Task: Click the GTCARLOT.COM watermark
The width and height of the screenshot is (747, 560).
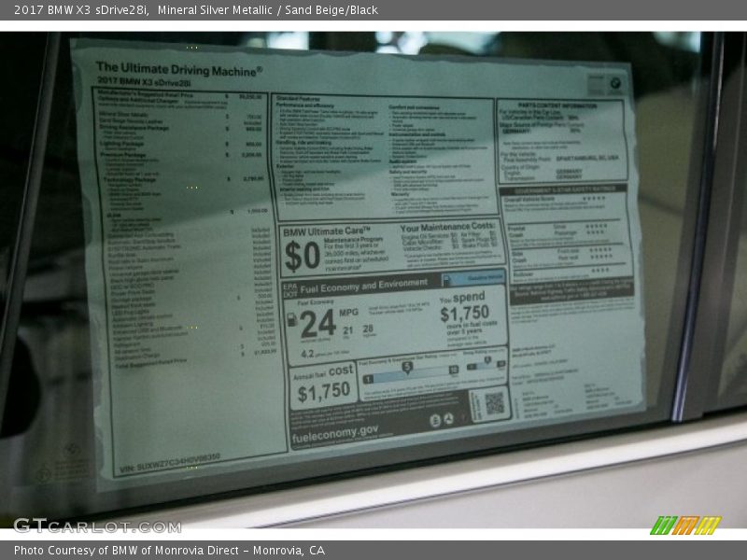Action: click(x=97, y=525)
